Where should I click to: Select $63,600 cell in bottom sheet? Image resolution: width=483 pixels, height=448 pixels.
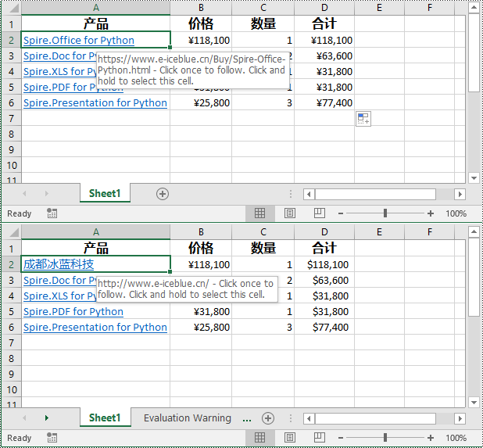tap(324, 280)
